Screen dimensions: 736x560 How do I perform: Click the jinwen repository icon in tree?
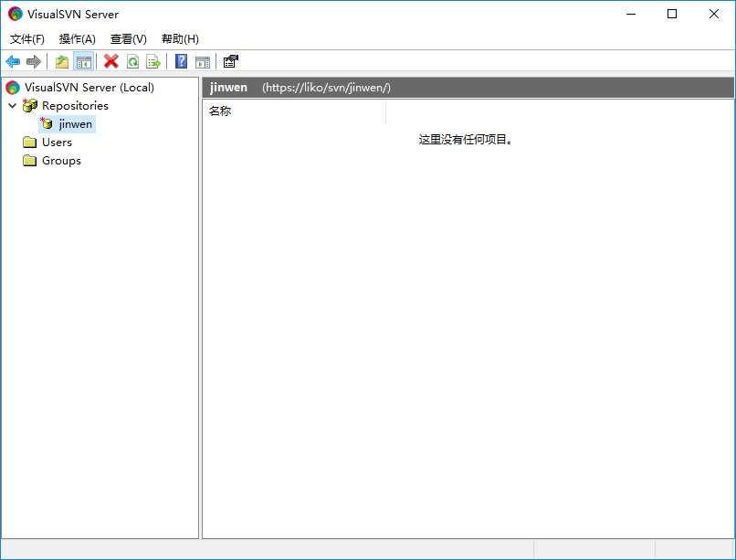coord(47,123)
